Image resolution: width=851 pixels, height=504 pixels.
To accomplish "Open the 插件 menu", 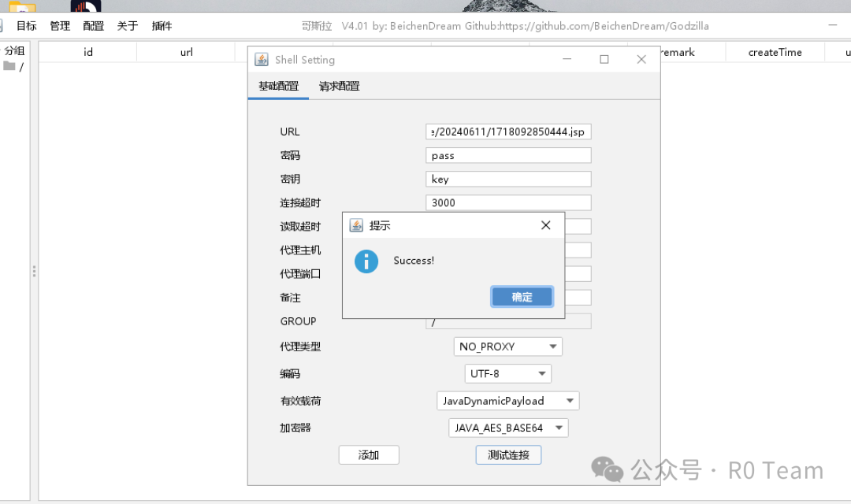I will 162,26.
